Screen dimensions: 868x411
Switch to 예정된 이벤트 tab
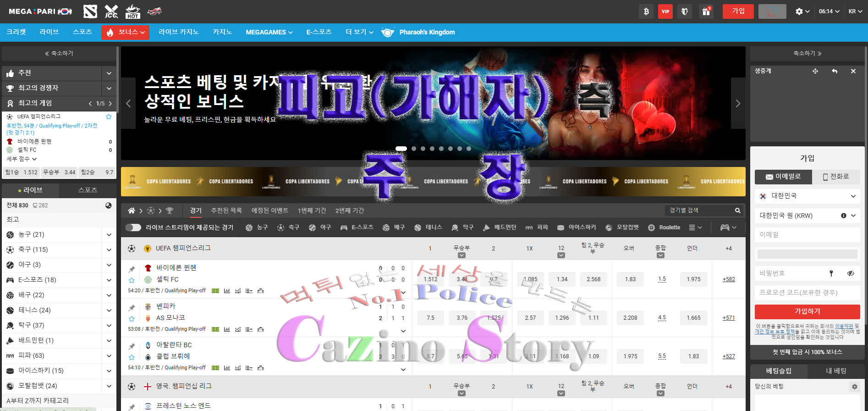pos(270,211)
